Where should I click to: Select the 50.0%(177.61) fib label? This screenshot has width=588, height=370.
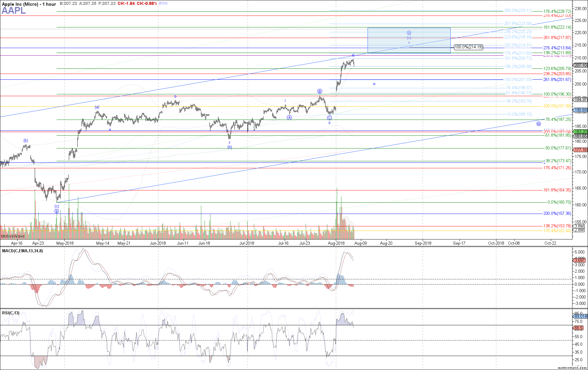click(x=558, y=148)
